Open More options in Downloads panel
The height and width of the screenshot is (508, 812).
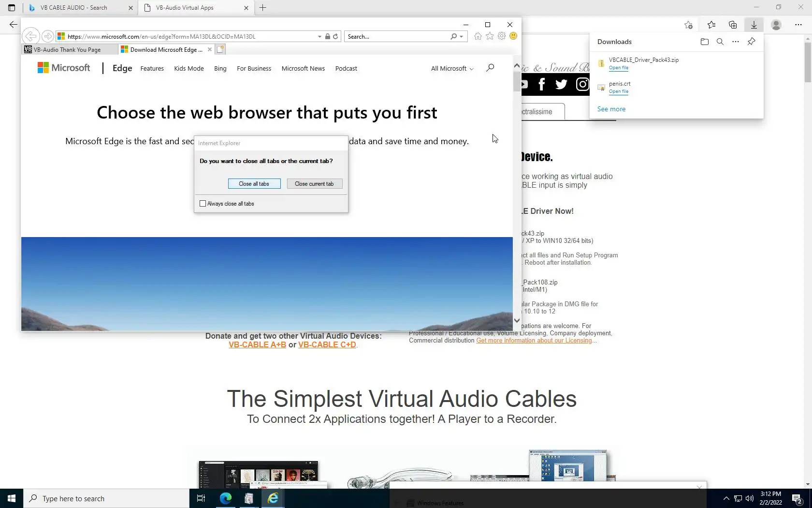coord(736,42)
